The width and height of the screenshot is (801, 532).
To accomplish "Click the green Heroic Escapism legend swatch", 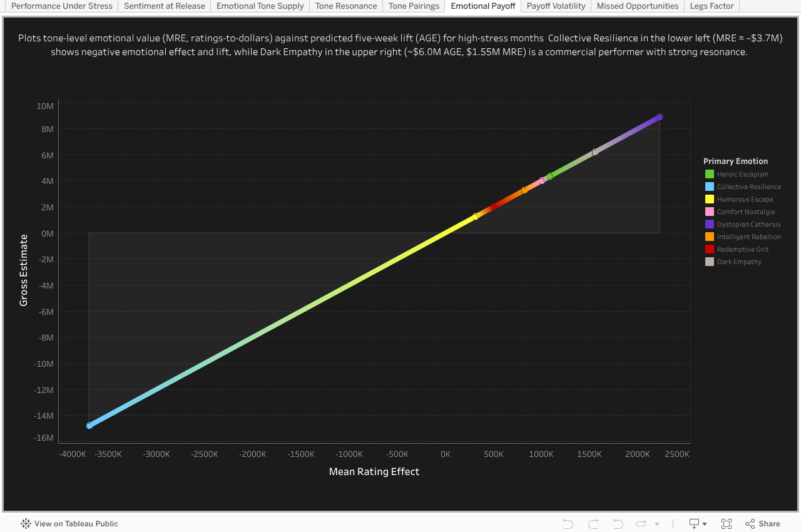I will tap(710, 174).
